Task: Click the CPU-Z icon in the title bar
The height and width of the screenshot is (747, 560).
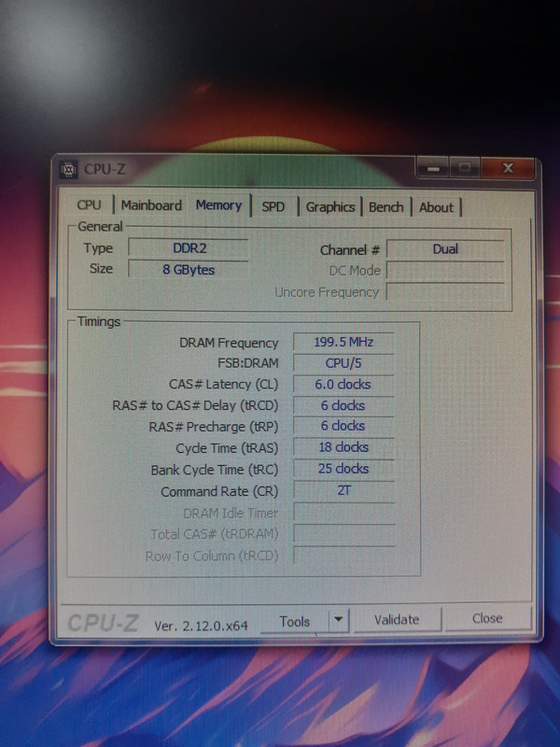Action: [68, 169]
